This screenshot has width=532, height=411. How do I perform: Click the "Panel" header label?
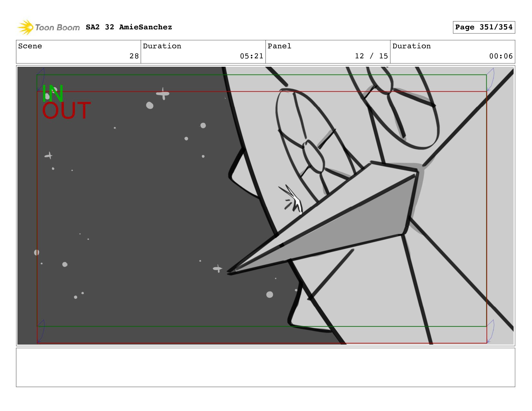[x=280, y=46]
